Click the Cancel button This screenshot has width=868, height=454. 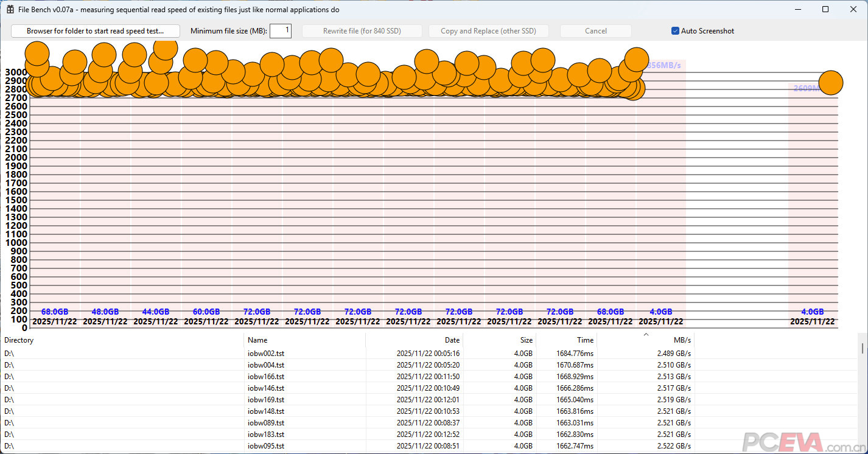tap(595, 31)
